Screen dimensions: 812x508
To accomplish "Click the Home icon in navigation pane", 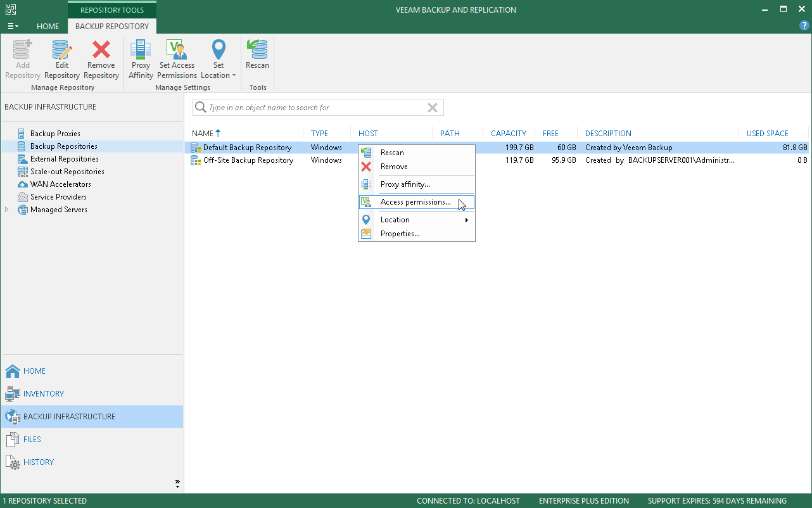I will coord(12,371).
